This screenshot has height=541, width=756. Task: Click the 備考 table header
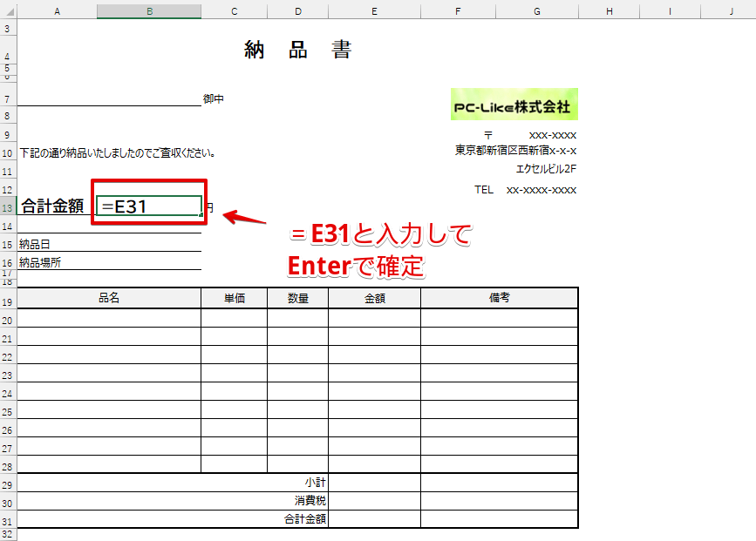pos(499,298)
